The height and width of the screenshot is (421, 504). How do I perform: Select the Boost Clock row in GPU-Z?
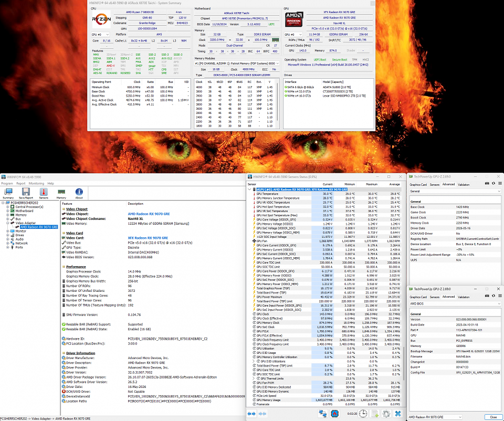tap(455, 217)
